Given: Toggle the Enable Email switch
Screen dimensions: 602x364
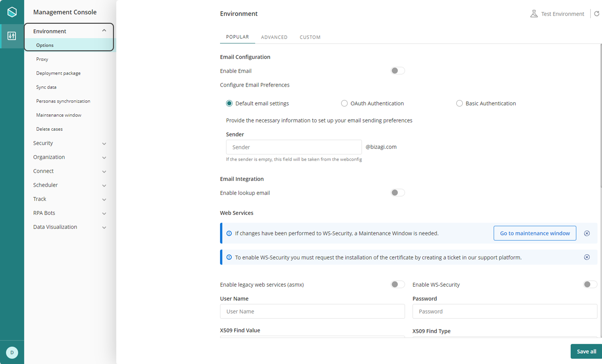Looking at the screenshot, I should click(x=398, y=71).
